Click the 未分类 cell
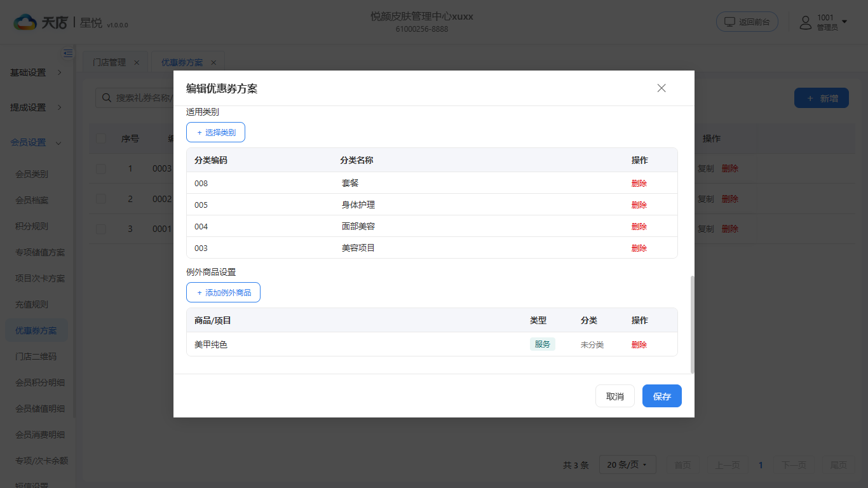868x488 pixels. tap(592, 344)
